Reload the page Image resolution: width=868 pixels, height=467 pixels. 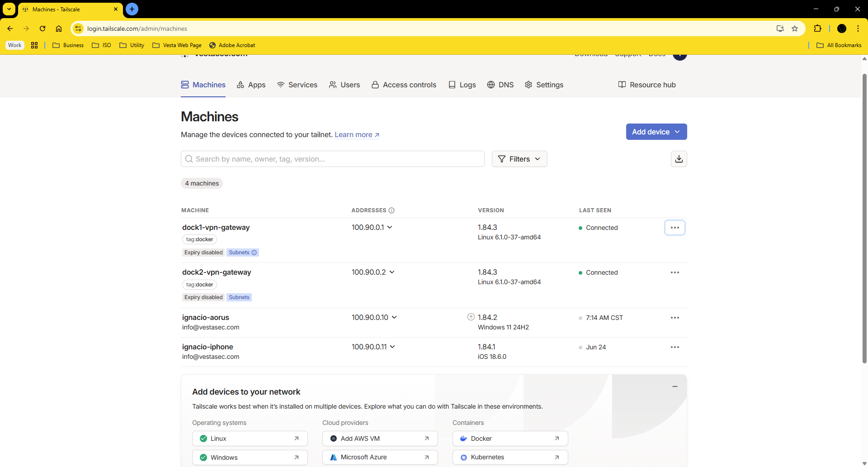pos(42,29)
